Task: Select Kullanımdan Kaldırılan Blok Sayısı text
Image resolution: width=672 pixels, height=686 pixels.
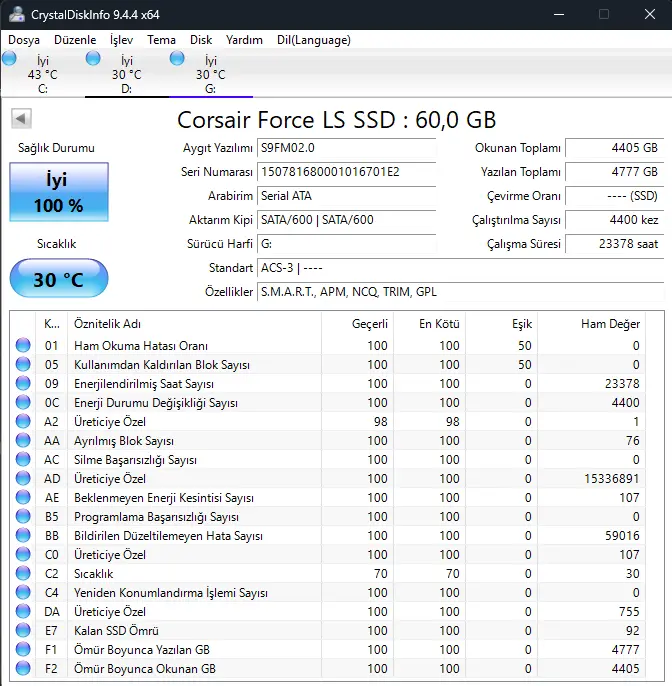Action: (162, 365)
